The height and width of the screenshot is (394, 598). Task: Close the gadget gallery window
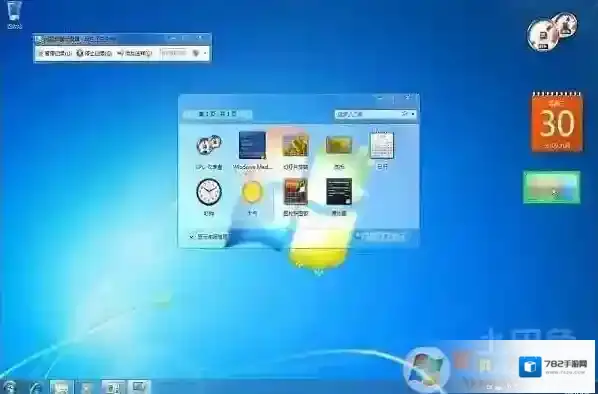407,98
